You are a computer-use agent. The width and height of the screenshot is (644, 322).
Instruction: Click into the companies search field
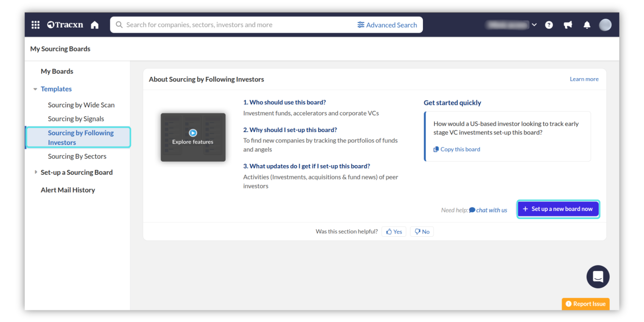pos(235,25)
